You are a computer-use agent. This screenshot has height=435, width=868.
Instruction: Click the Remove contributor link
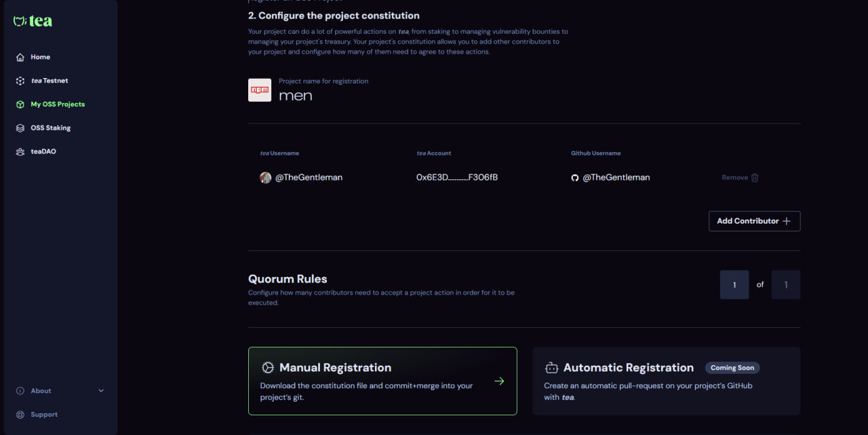click(734, 178)
